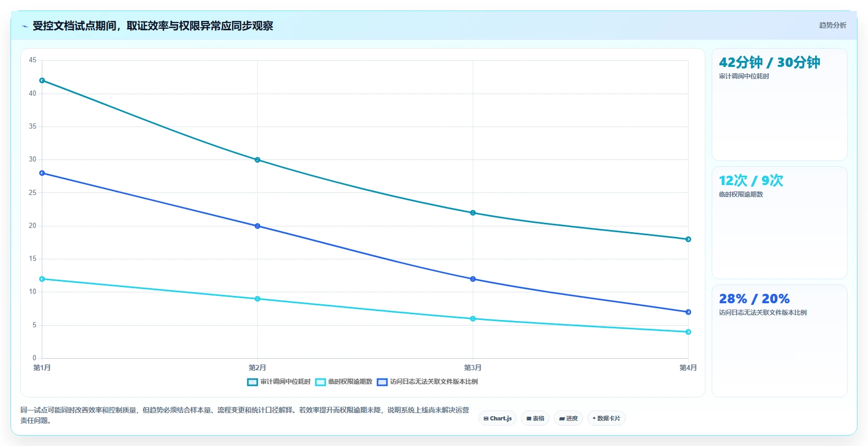This screenshot has width=868, height=446.
Task: Click the 42分钟 / 30分钟 metric value
Action: pos(769,63)
